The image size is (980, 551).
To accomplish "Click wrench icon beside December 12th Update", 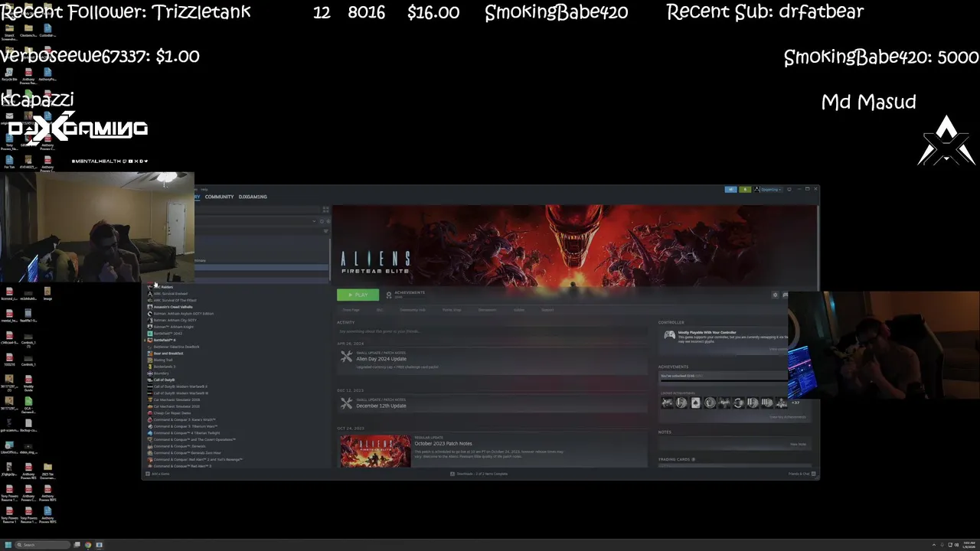I will coord(346,403).
